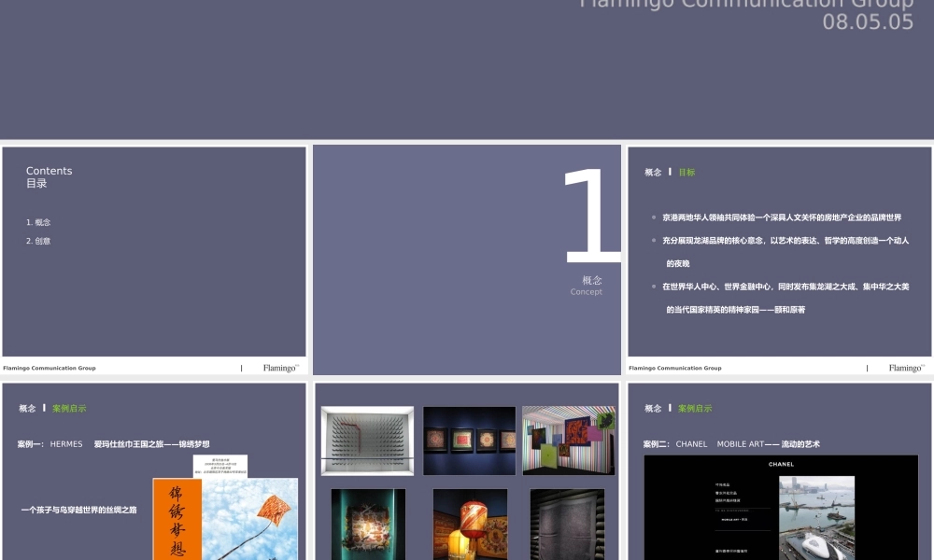Select the striped colorful room photo

(568, 441)
